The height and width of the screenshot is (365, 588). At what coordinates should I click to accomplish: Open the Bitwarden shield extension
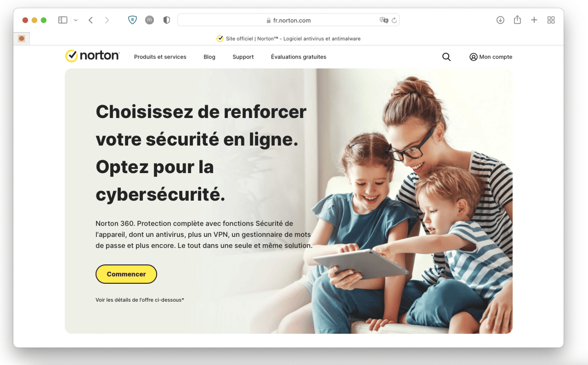132,20
